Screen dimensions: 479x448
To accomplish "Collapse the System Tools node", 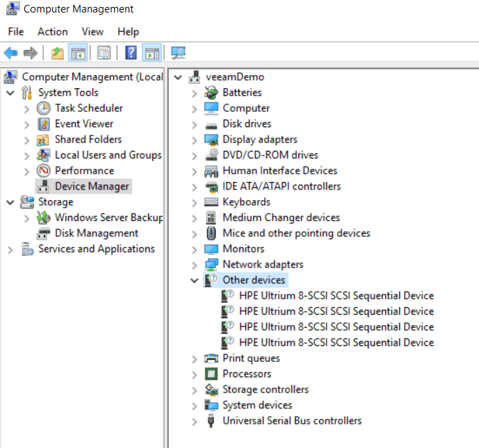I will (x=10, y=93).
